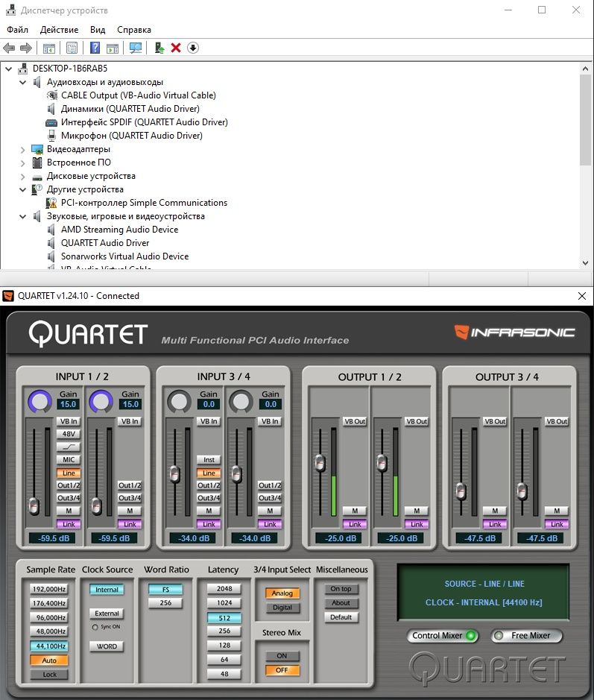Click the computer icon next to DESKTOP-1B6RAB5
594x700 pixels.
[x=23, y=69]
